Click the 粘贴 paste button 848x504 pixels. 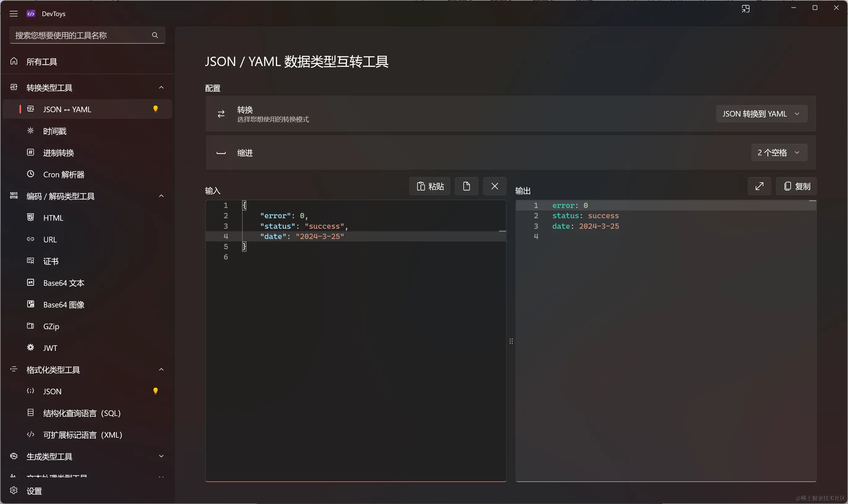(x=430, y=186)
